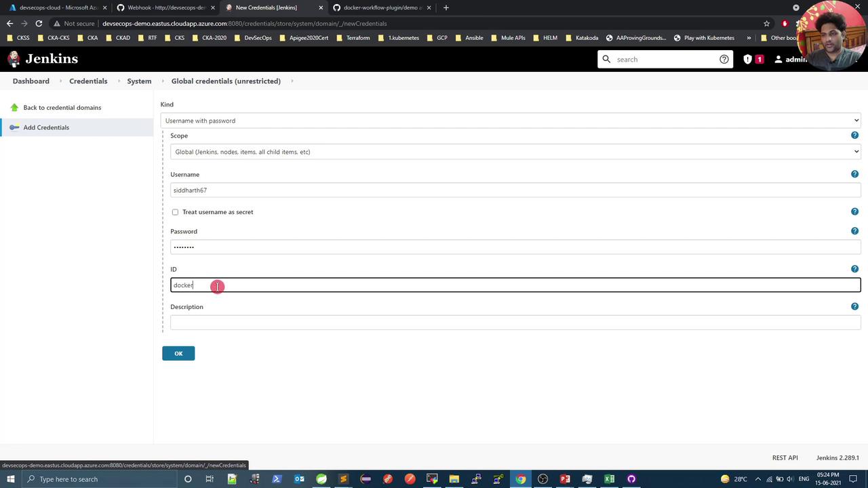Open the REST API link
Image resolution: width=868 pixels, height=488 pixels.
(x=785, y=458)
